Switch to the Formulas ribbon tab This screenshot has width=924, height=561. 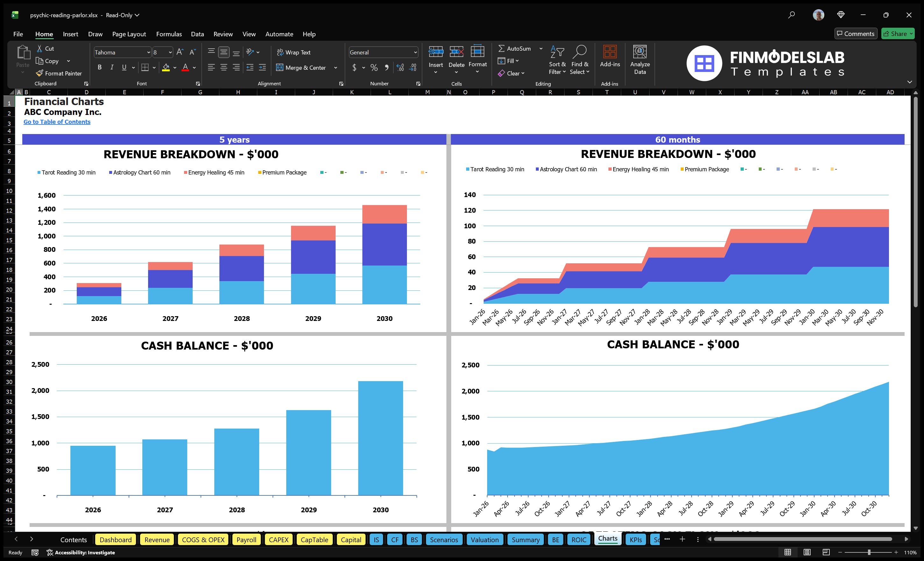point(169,34)
